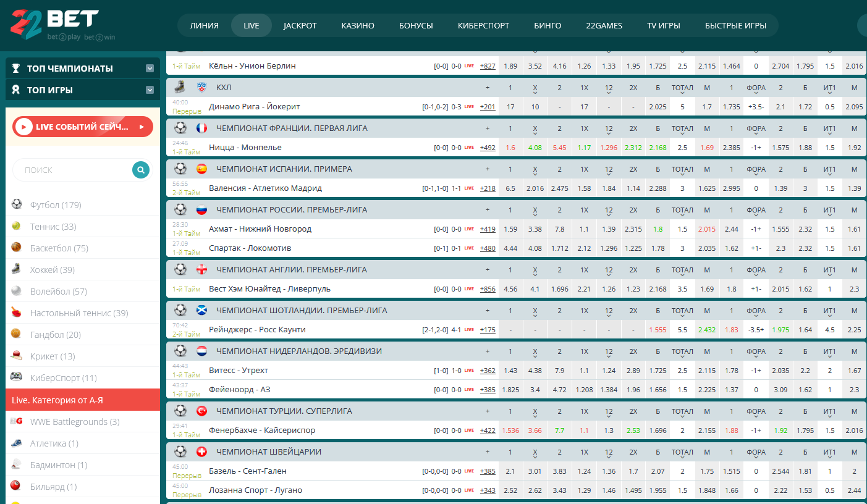867x504 pixels.
Task: Open ТОТАЛ dropdown in Чемпионат Испании header
Action: click(x=682, y=170)
